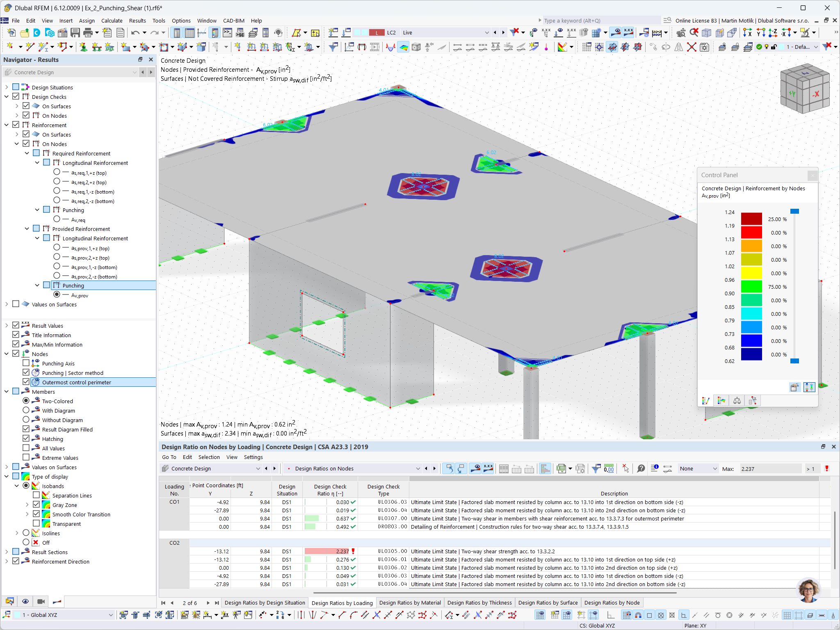840x630 pixels.
Task: Switch to the Design Ratios by Material tab
Action: tap(410, 603)
